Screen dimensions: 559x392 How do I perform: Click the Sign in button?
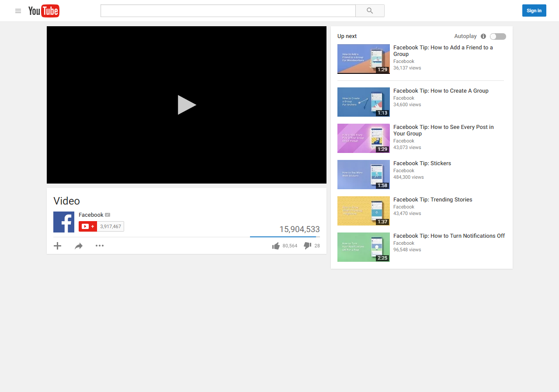(x=534, y=11)
